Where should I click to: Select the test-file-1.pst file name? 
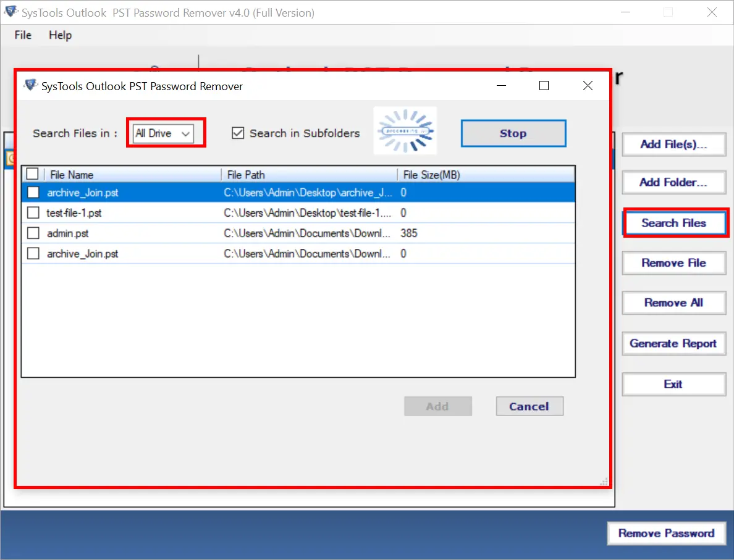tap(74, 214)
